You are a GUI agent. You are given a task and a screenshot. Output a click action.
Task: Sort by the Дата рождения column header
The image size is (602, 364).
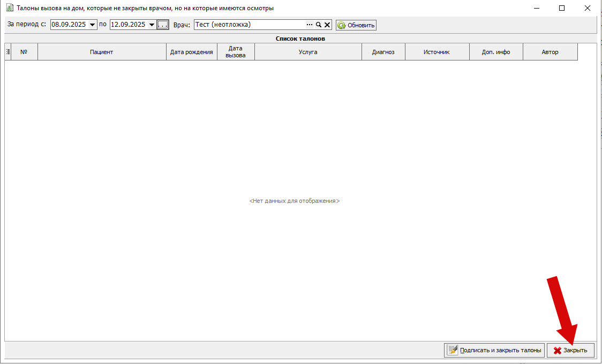(191, 52)
